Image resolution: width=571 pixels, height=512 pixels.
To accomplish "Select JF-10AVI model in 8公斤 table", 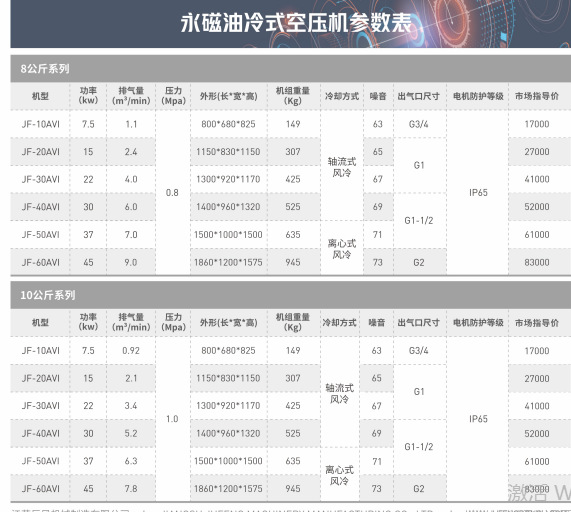I will tap(40, 124).
